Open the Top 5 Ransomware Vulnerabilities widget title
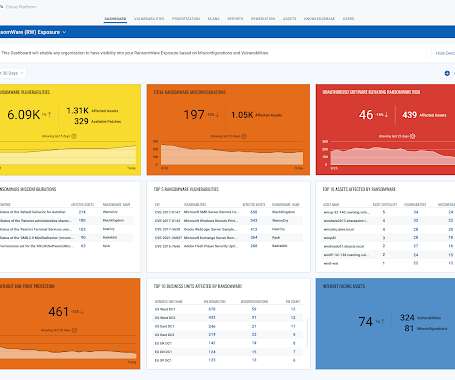Screen dimensions: 455x380 (186, 189)
